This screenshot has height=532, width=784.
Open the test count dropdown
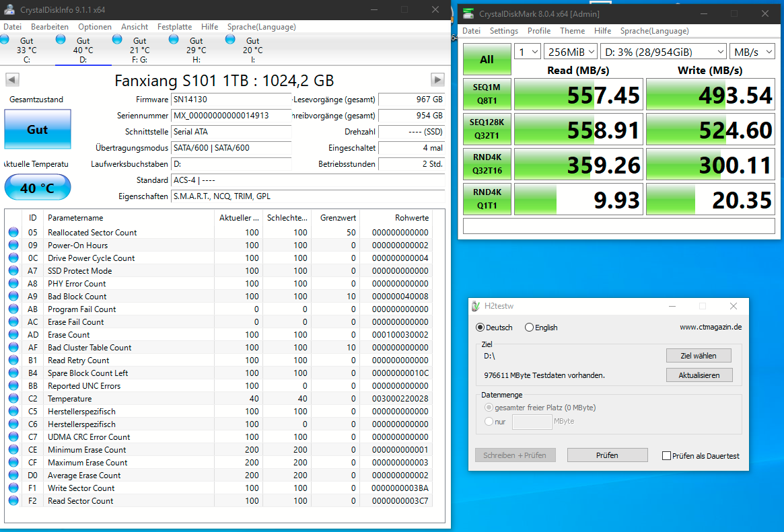527,52
